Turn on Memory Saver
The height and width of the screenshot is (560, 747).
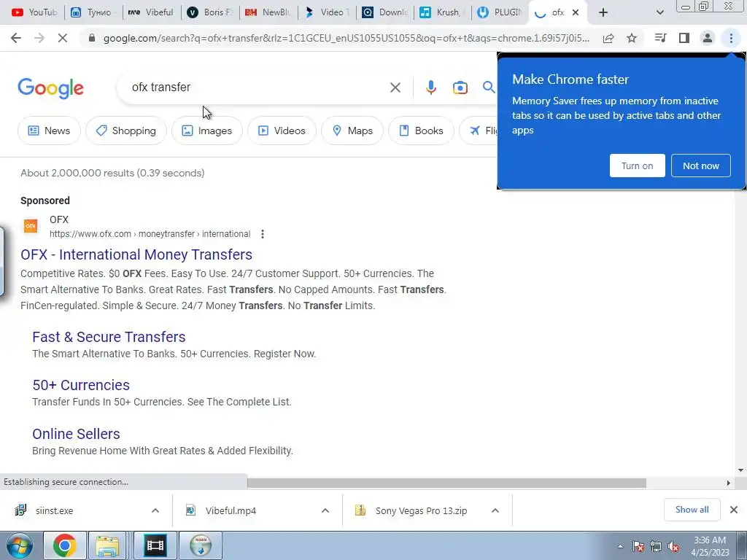click(637, 166)
